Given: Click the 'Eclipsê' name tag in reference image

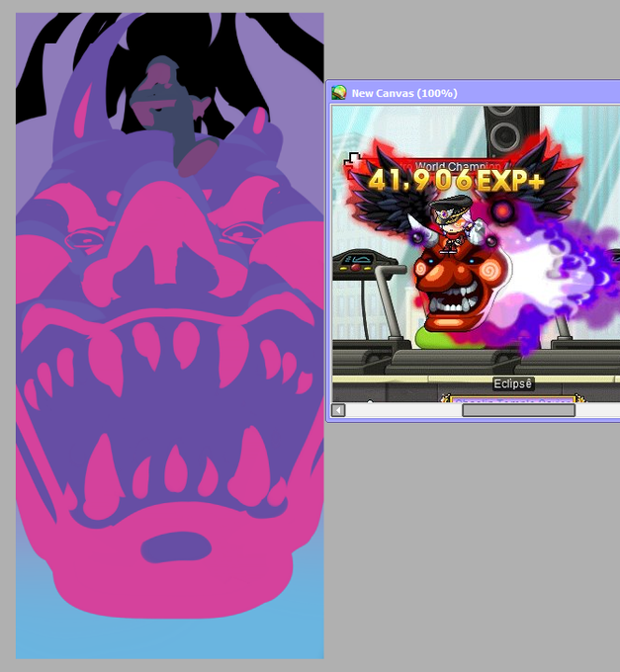Looking at the screenshot, I should 513,383.
